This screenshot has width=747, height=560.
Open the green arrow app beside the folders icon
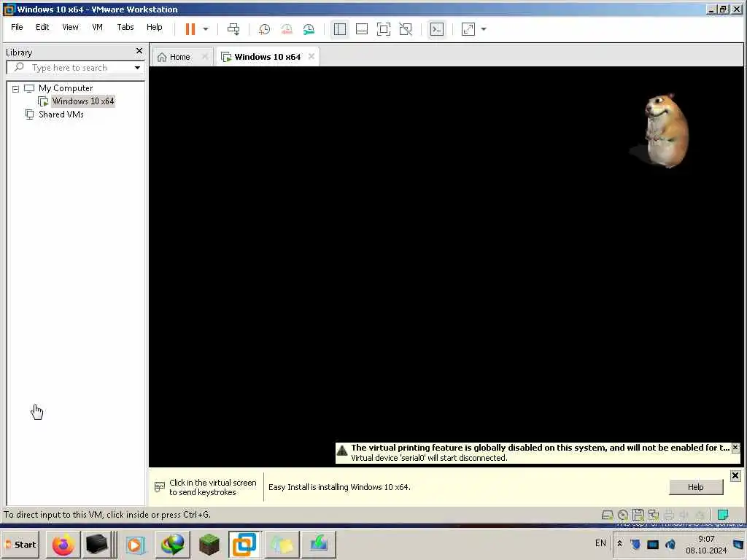(318, 544)
